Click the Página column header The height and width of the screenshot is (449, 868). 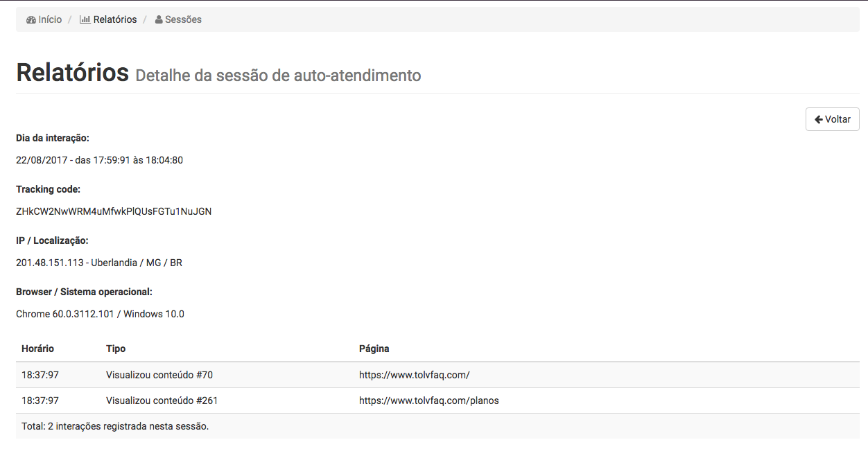coord(374,349)
